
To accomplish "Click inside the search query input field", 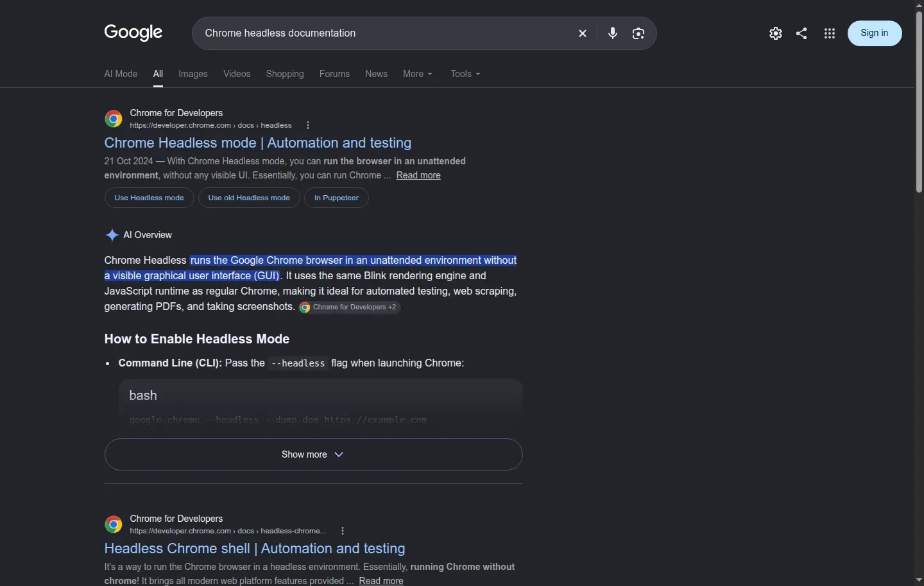I will 385,33.
